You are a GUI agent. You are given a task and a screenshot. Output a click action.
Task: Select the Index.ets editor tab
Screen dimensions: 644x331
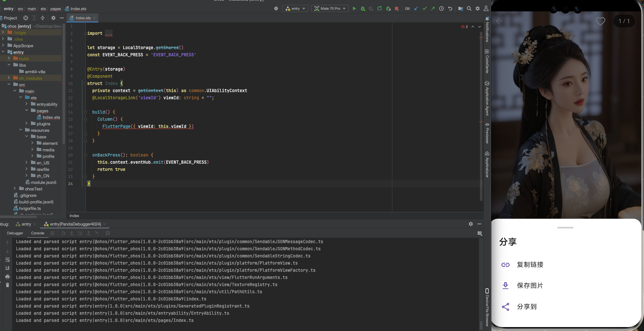coord(83,18)
